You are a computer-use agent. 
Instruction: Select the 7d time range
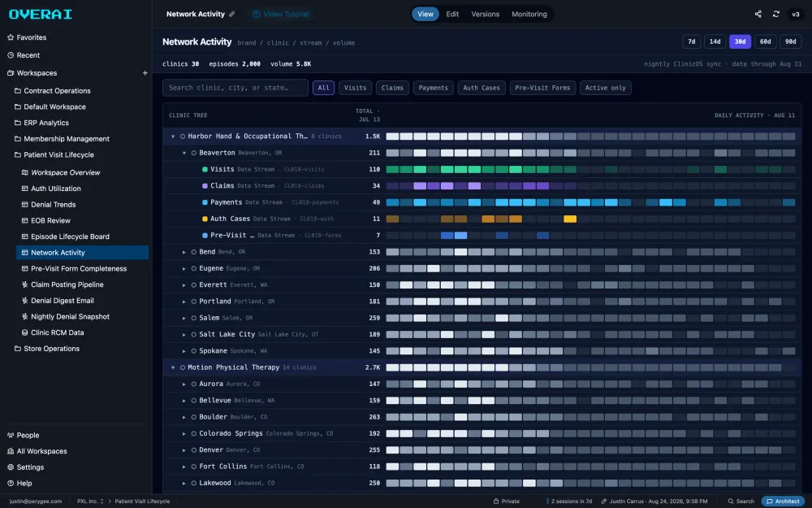[x=692, y=41]
